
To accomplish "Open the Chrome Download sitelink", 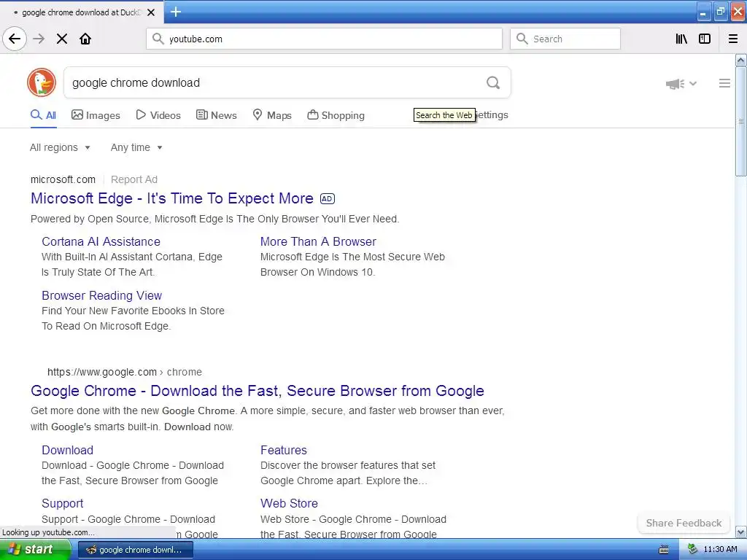I will pos(67,450).
